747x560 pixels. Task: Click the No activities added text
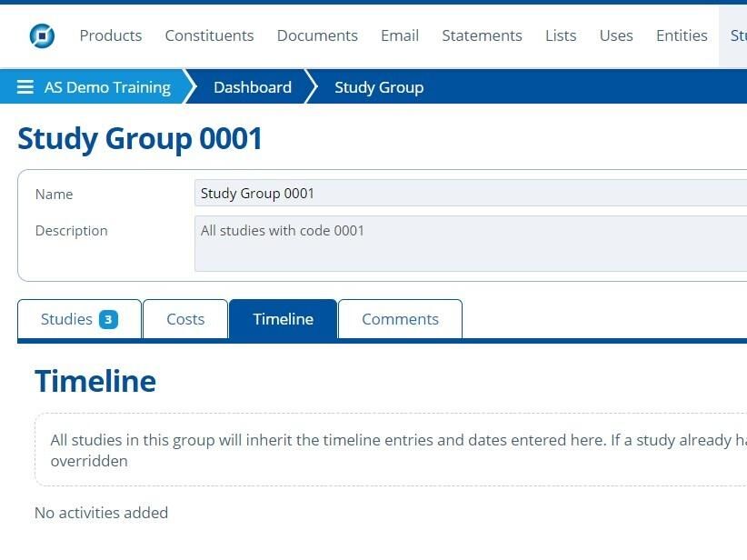pyautogui.click(x=102, y=513)
